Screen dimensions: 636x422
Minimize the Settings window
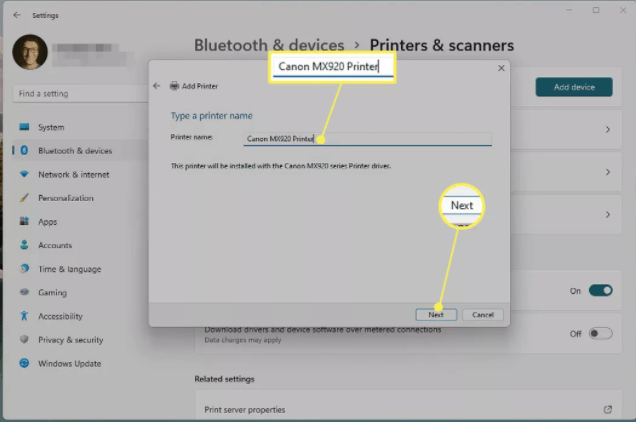569,10
